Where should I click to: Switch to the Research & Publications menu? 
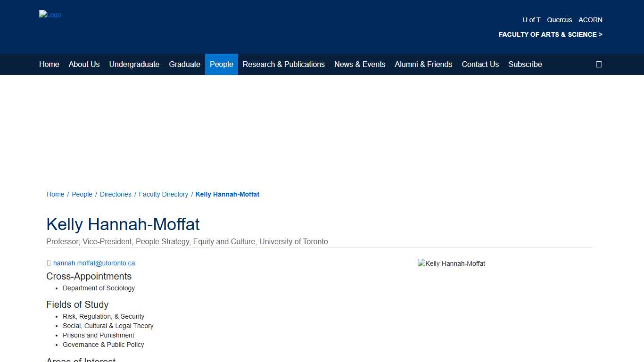283,64
